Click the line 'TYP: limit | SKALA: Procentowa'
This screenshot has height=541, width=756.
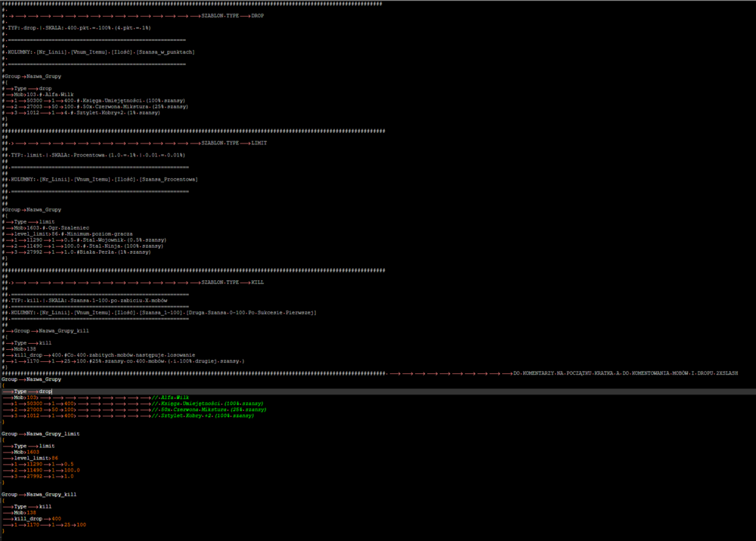(98, 155)
